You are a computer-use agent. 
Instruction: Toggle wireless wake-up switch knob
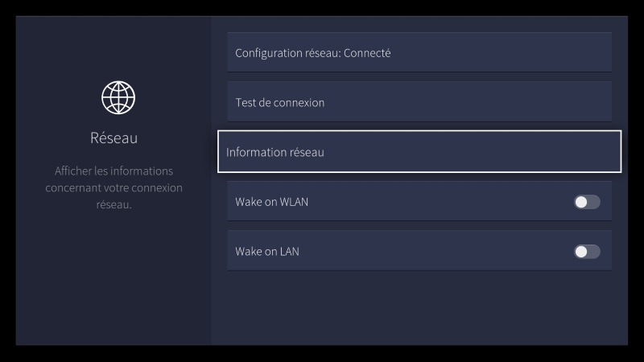click(x=581, y=202)
